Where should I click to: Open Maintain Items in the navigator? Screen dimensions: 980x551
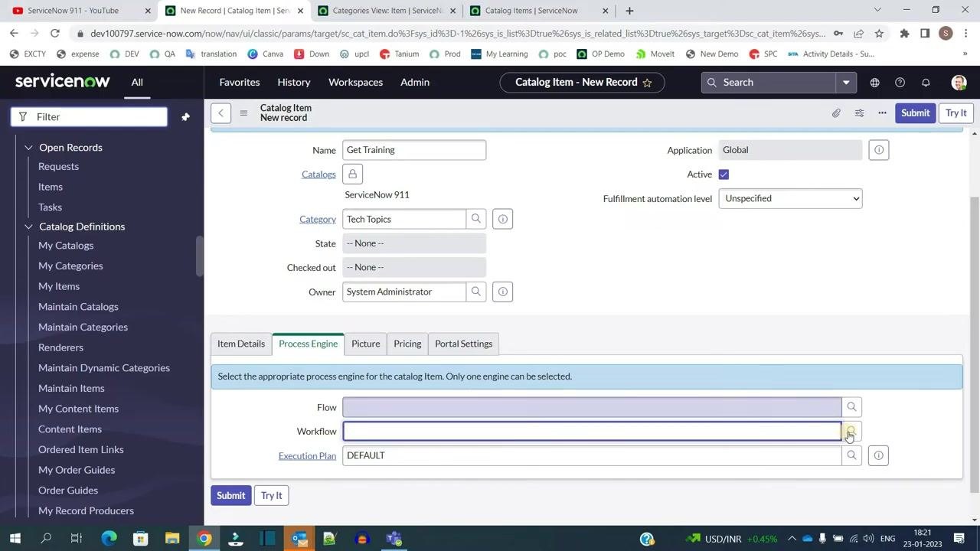click(71, 388)
